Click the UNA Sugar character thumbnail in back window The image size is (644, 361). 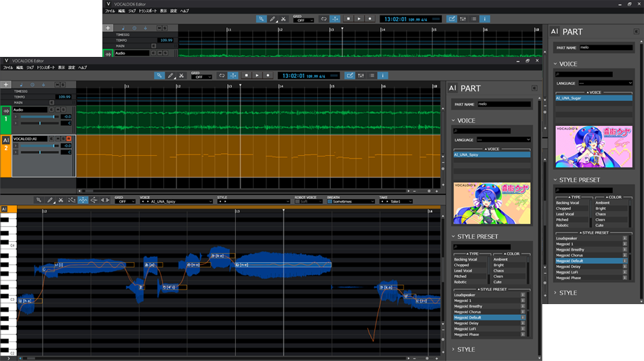pyautogui.click(x=594, y=147)
